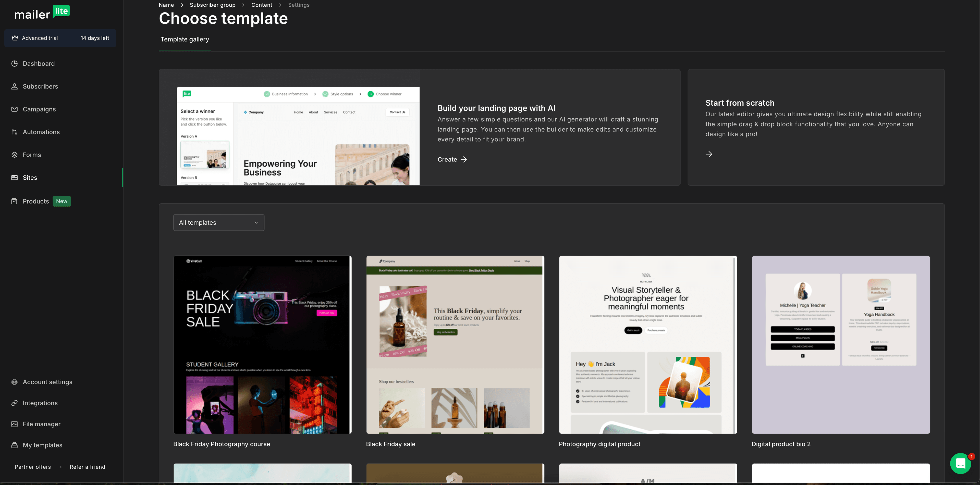Image resolution: width=980 pixels, height=485 pixels.
Task: Click the Refer a friend link
Action: (x=87, y=467)
